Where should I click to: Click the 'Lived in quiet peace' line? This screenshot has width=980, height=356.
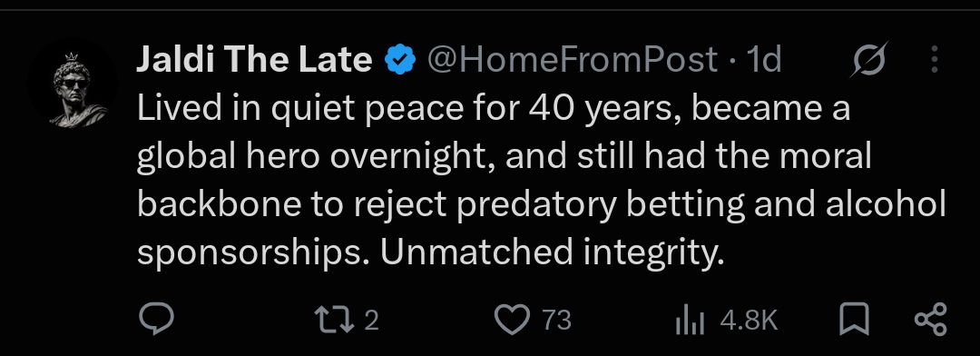494,109
